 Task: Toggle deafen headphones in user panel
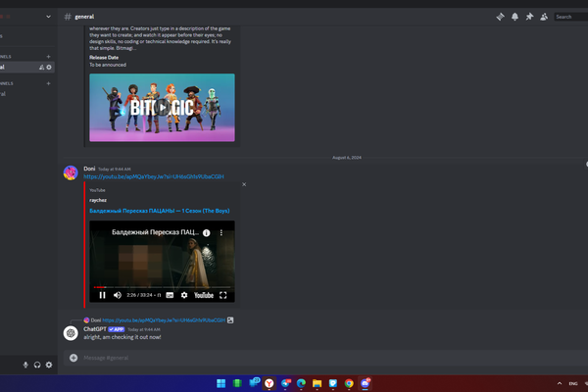(x=37, y=365)
